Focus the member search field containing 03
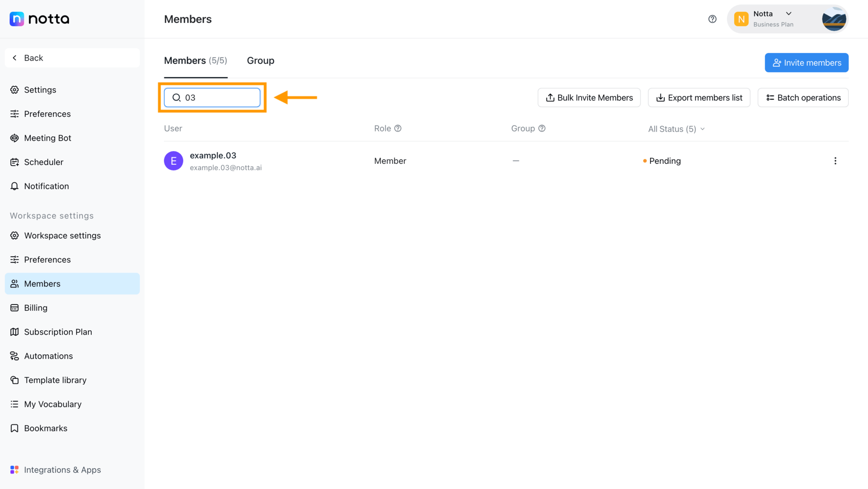Screen dimensions: 868x489 [x=212, y=98]
